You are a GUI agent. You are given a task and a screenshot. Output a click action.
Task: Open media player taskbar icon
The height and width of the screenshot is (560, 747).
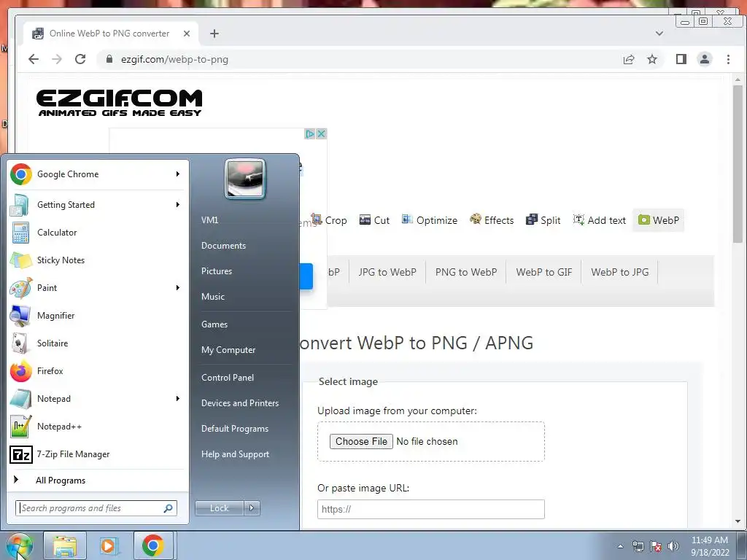[x=109, y=545]
